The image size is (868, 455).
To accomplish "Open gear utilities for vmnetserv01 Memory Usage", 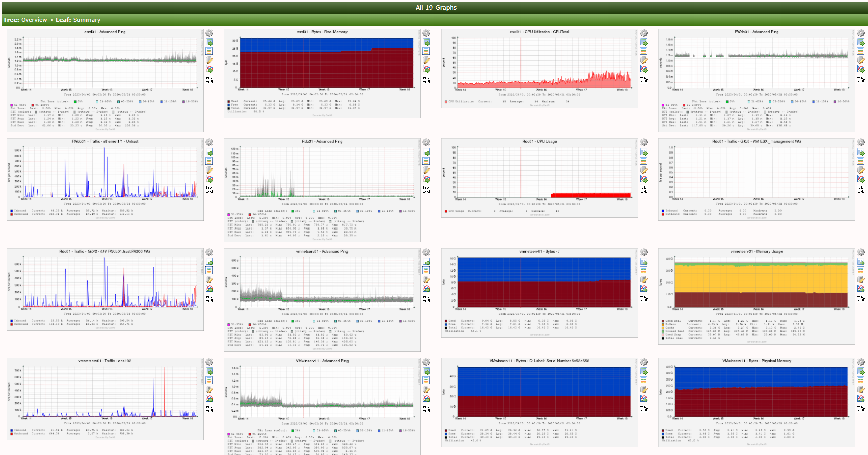I will point(861,253).
